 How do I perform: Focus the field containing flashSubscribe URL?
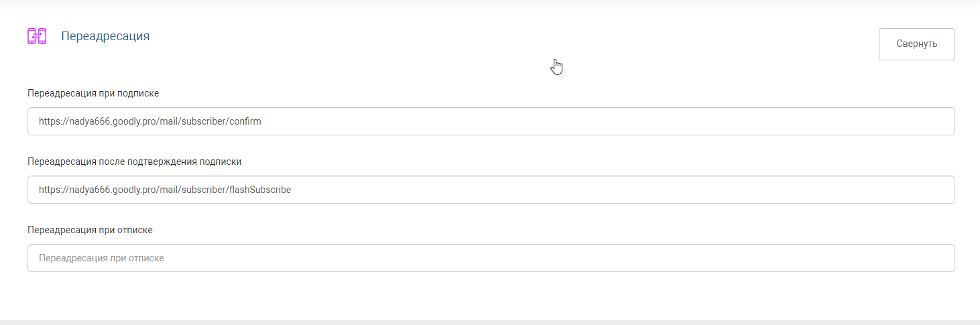point(491,190)
